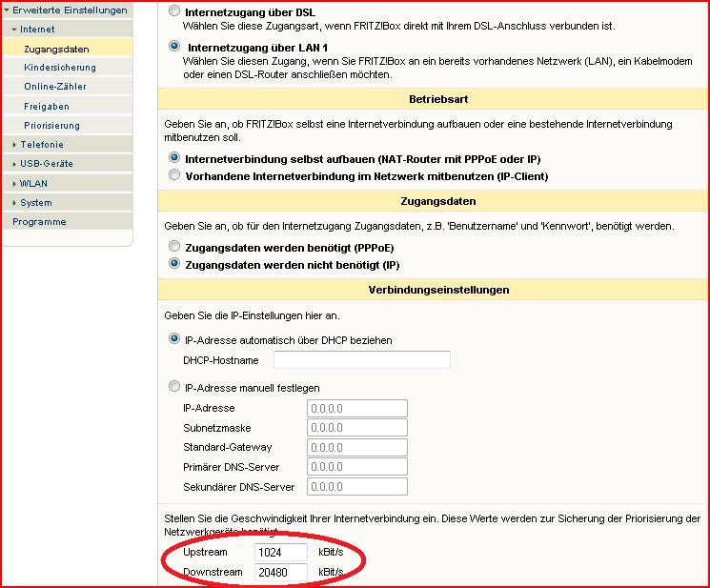Click the DHCP-Hostname text field
Screen dimensions: 710x588
(x=361, y=360)
